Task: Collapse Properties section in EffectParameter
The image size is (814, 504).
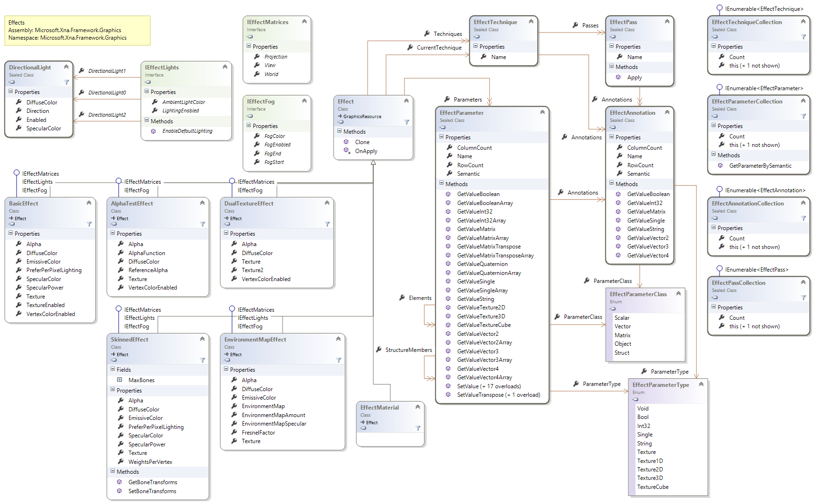Action: (x=441, y=137)
